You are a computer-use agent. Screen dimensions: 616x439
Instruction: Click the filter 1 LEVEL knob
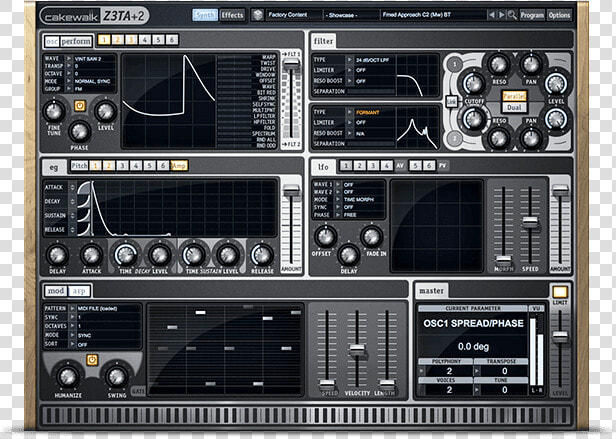coord(556,83)
